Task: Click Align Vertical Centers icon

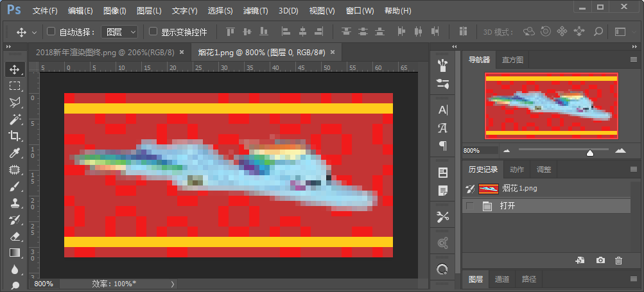Action: (x=247, y=31)
